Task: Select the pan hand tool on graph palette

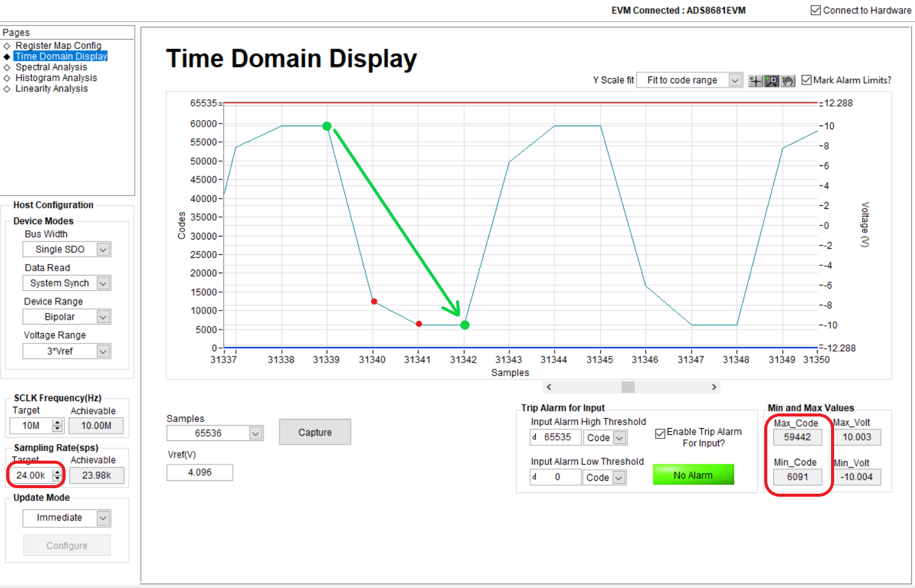Action: [x=789, y=80]
